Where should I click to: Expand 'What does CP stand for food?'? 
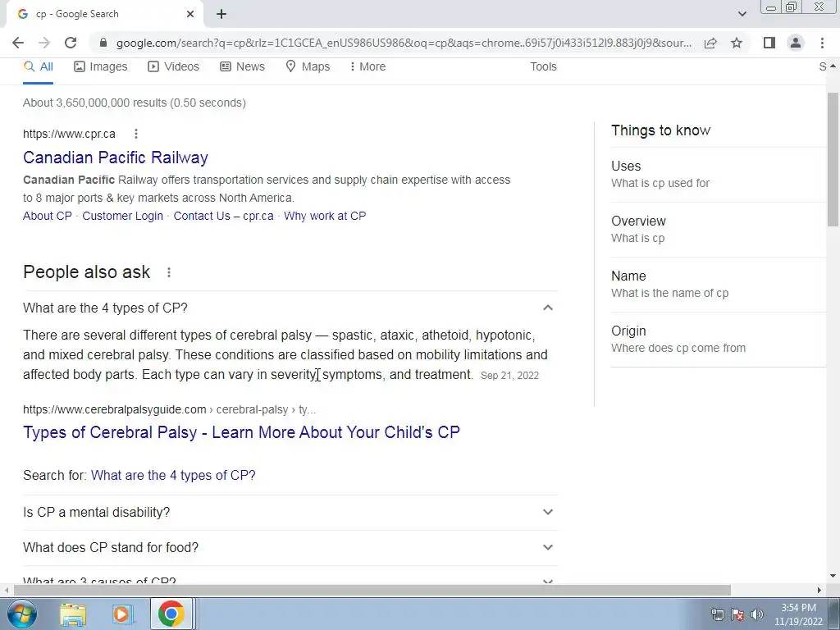(x=290, y=547)
